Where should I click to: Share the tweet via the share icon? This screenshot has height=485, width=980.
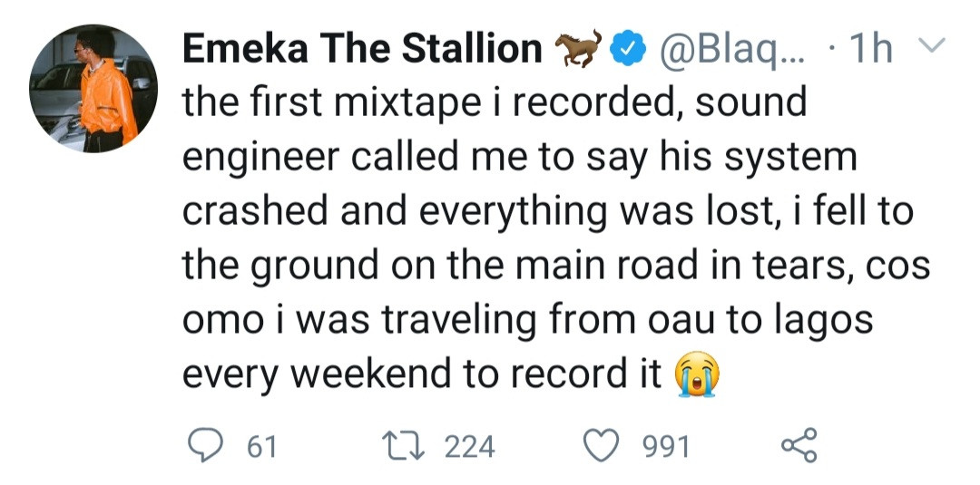[799, 445]
